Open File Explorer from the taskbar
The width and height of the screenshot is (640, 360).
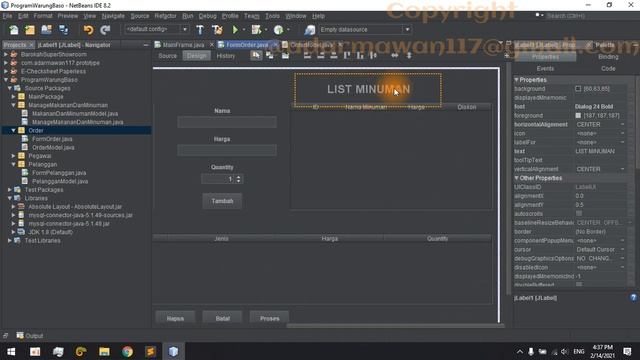104,351
